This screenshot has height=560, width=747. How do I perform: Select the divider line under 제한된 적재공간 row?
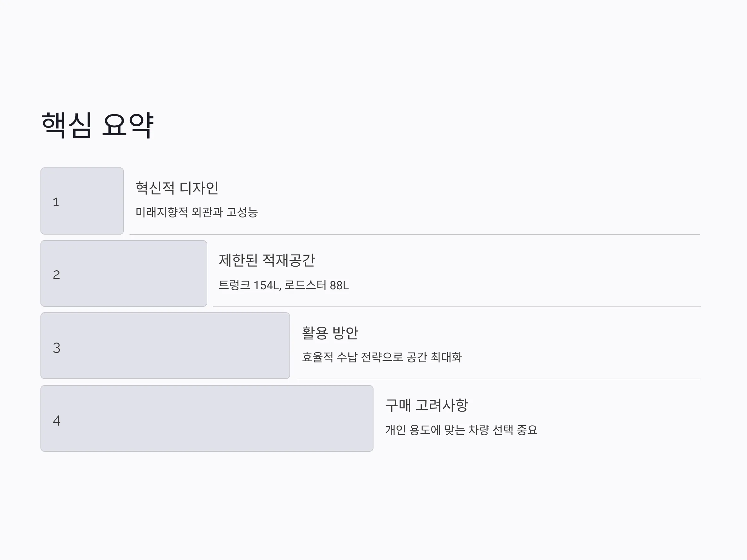(x=457, y=306)
